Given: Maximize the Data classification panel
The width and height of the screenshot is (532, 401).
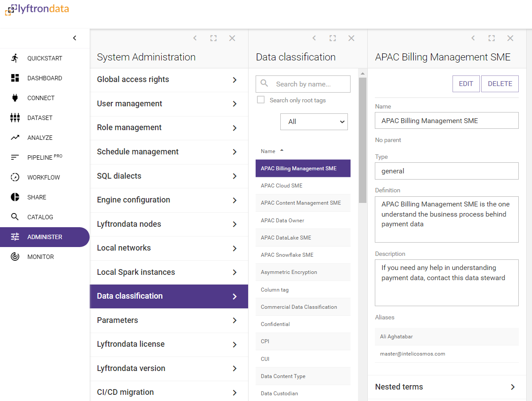Looking at the screenshot, I should (333, 38).
